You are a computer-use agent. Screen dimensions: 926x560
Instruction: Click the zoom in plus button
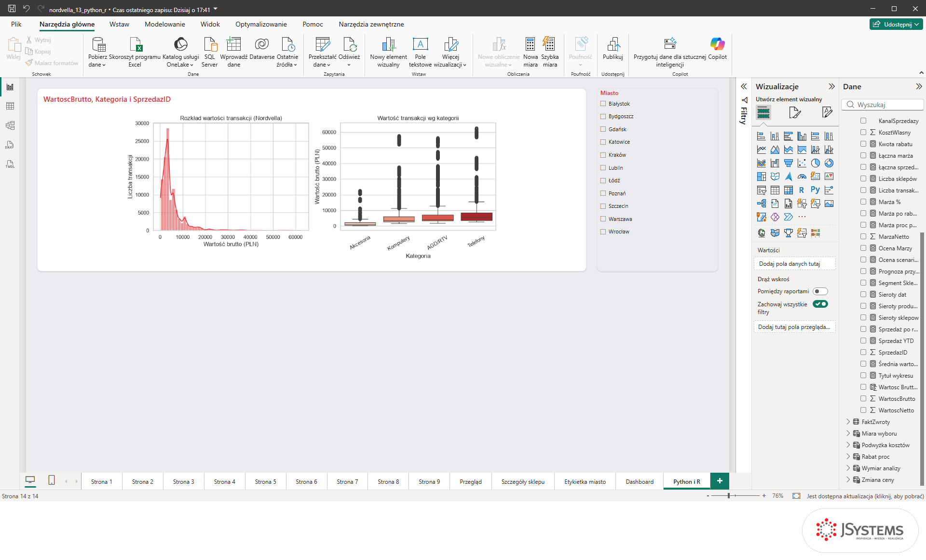(x=764, y=496)
